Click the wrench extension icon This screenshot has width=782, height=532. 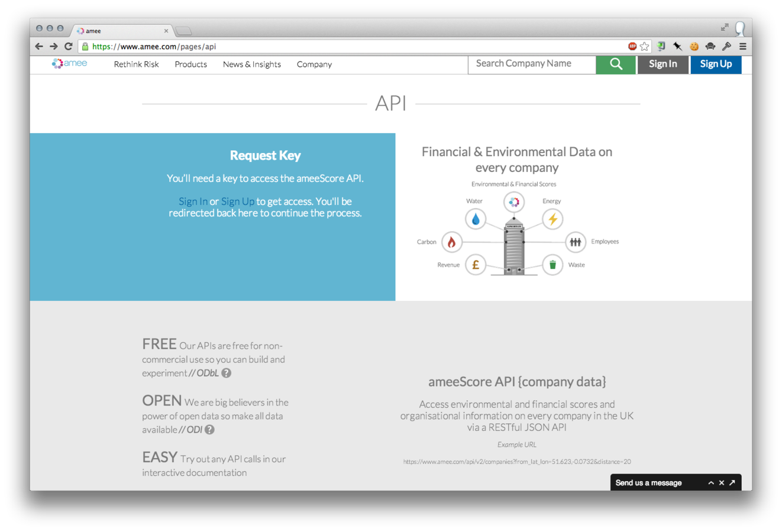[726, 46]
